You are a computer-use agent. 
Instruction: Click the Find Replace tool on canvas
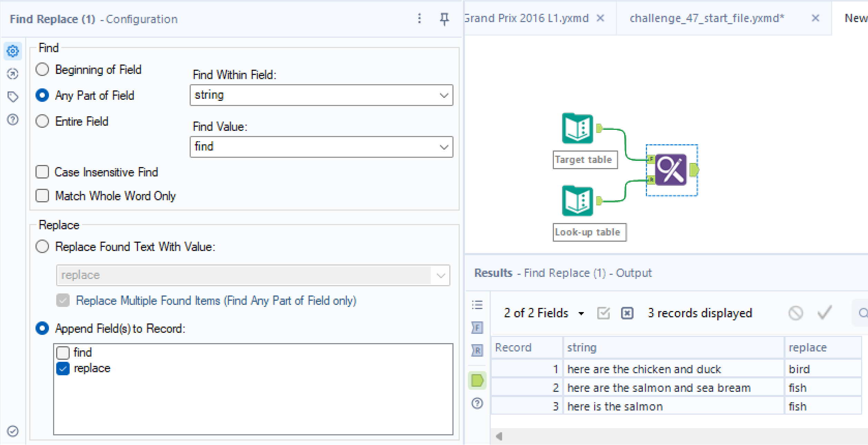click(x=670, y=170)
